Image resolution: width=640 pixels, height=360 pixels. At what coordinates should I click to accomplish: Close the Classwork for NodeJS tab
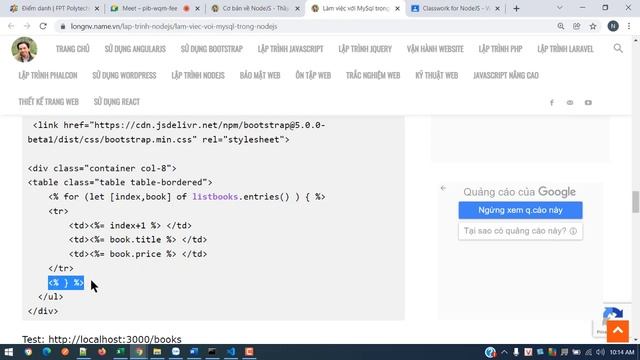point(497,8)
